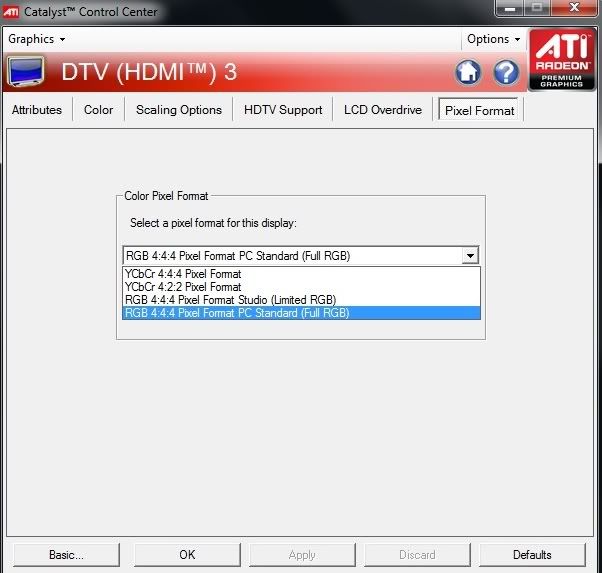Open Help via the question mark icon

pos(506,72)
